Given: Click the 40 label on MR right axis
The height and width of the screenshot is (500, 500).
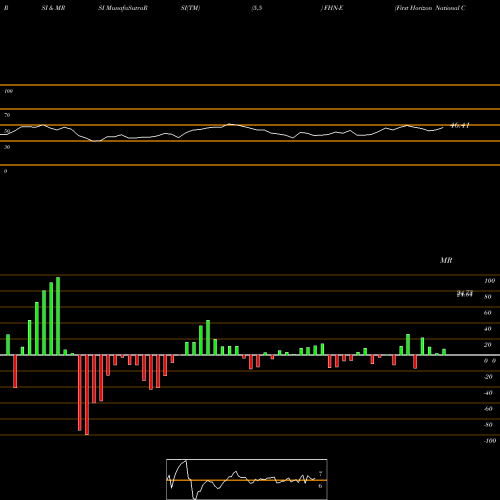Looking at the screenshot, I should click(488, 329).
